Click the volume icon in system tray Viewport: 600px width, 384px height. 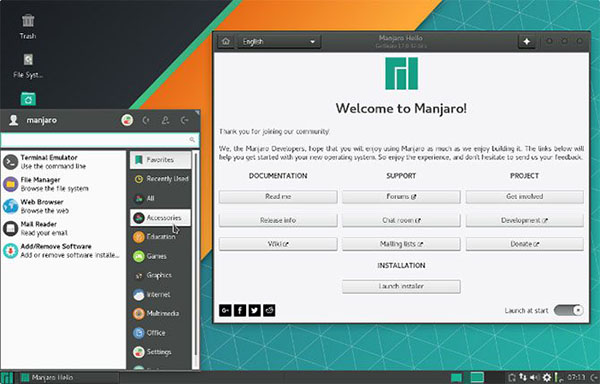[535, 377]
